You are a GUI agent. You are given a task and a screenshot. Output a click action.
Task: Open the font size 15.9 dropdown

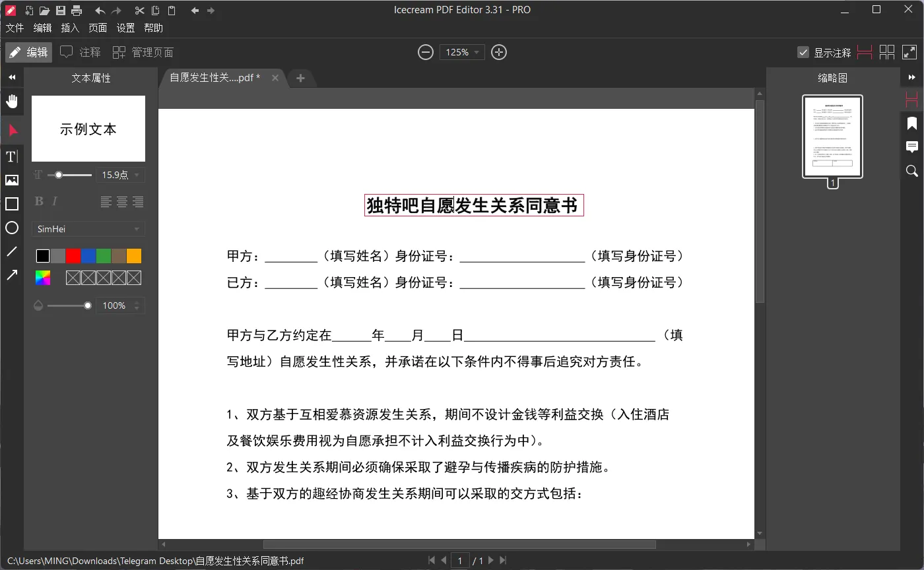[x=120, y=175]
